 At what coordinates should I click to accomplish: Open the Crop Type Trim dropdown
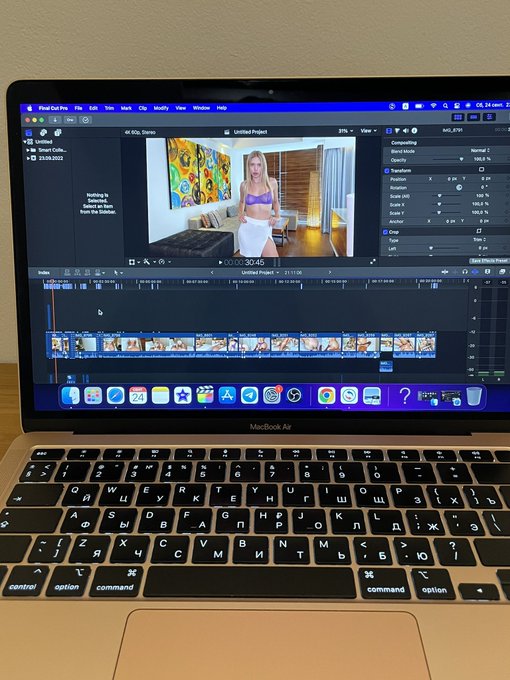(x=479, y=240)
